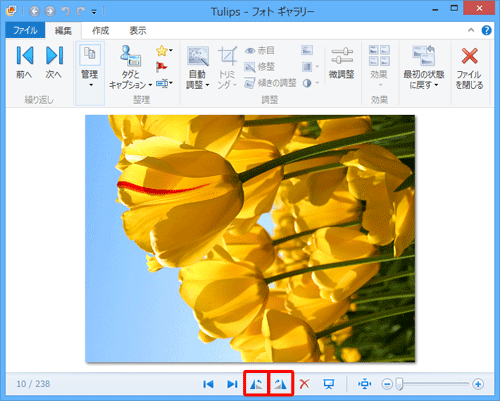
Task: Open the 微調整 fine-tune panel
Action: point(342,63)
